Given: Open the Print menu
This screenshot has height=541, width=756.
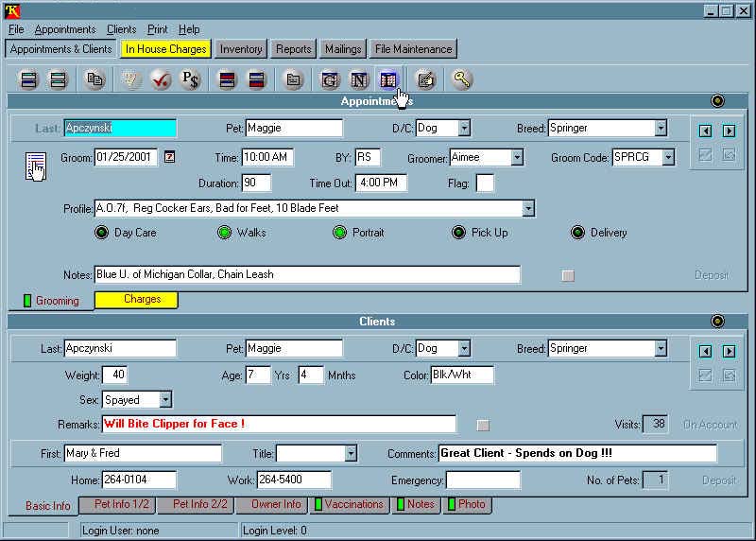Looking at the screenshot, I should click(157, 29).
